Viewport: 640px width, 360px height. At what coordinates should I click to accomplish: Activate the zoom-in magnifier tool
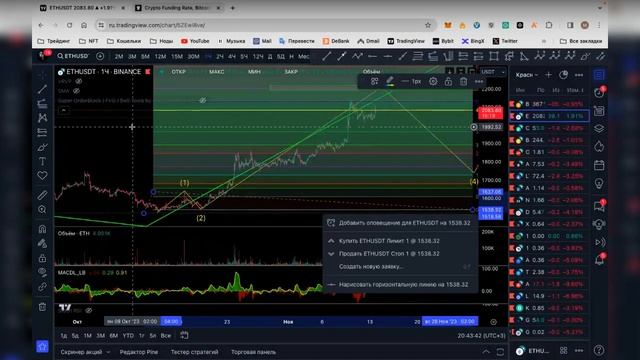pos(42,209)
